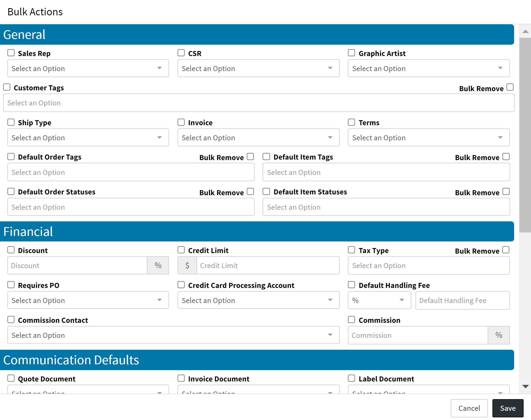
Task: Click the vertical scrollbar thumb
Action: point(525,135)
